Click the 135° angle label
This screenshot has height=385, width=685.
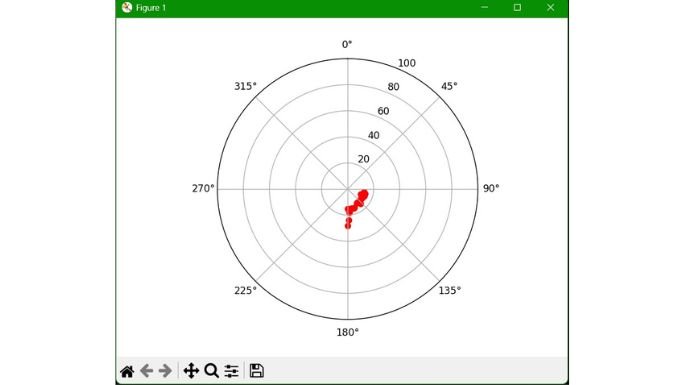click(450, 291)
